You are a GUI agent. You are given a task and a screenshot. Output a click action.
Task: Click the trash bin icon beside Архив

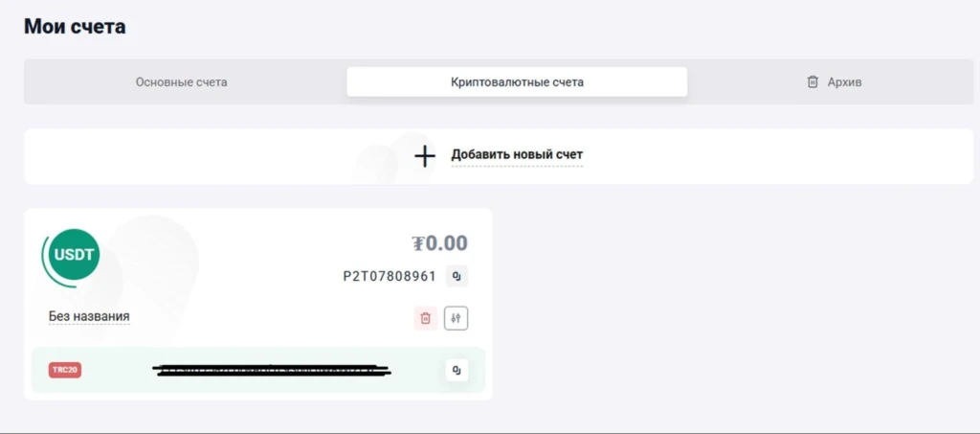813,82
